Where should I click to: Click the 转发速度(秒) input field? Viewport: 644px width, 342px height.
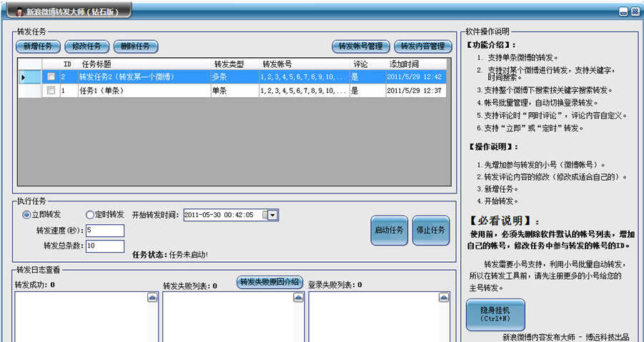coord(104,231)
